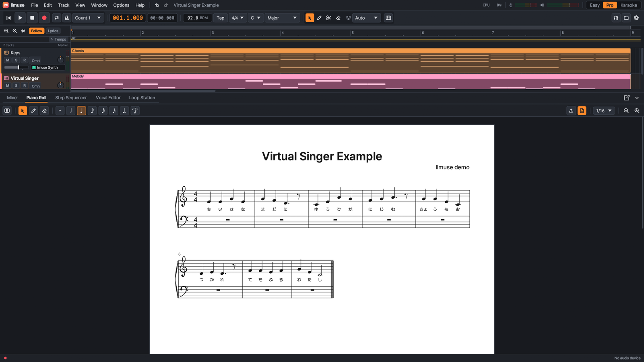The width and height of the screenshot is (644, 362).
Task: Start recording with the red Record button
Action: [x=44, y=18]
